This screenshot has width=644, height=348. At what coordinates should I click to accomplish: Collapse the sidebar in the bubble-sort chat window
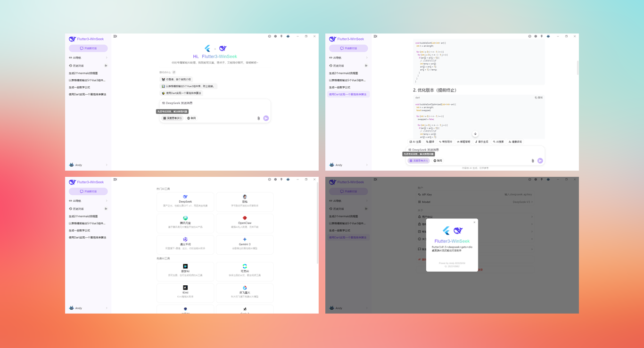[375, 36]
